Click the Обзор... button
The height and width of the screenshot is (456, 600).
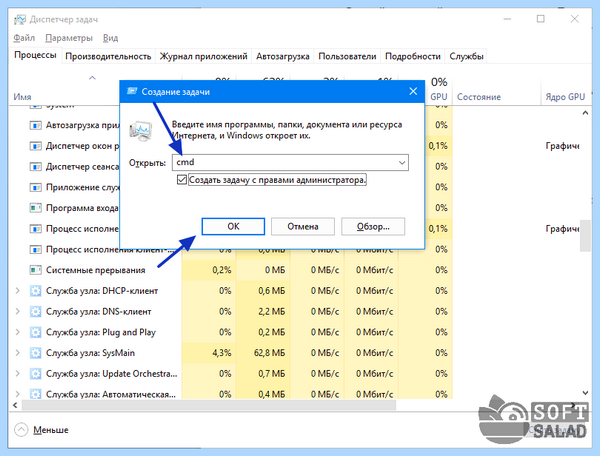click(x=373, y=226)
